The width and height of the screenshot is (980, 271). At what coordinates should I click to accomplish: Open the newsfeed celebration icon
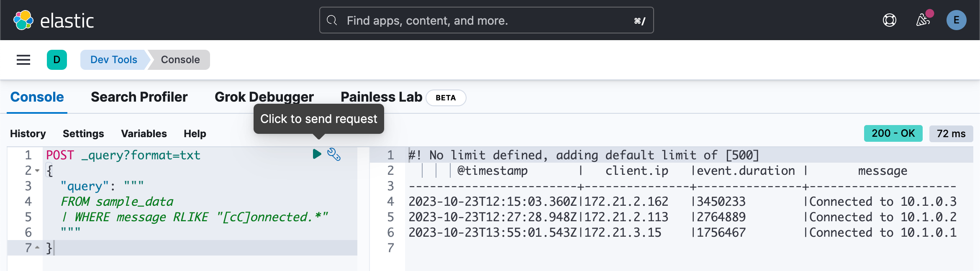[923, 20]
